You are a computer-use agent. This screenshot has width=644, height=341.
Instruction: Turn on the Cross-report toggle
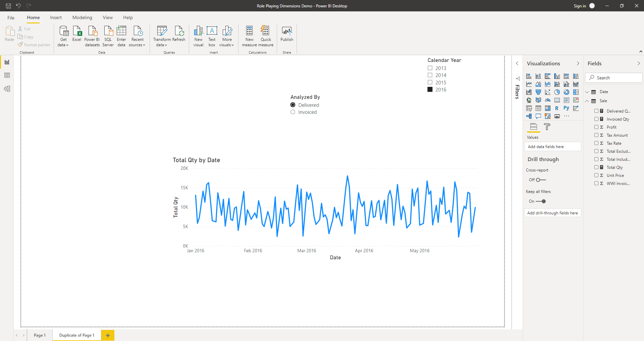(x=541, y=180)
